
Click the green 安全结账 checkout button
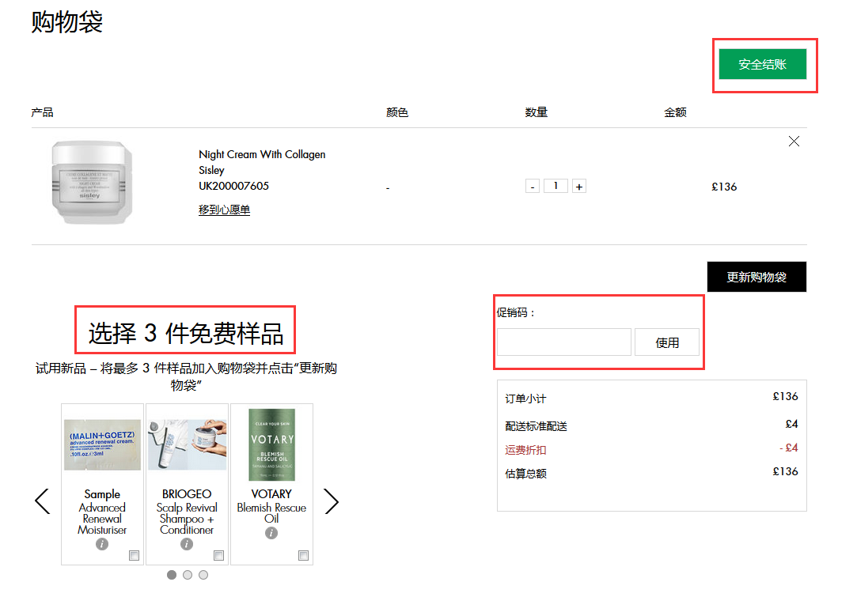[762, 64]
